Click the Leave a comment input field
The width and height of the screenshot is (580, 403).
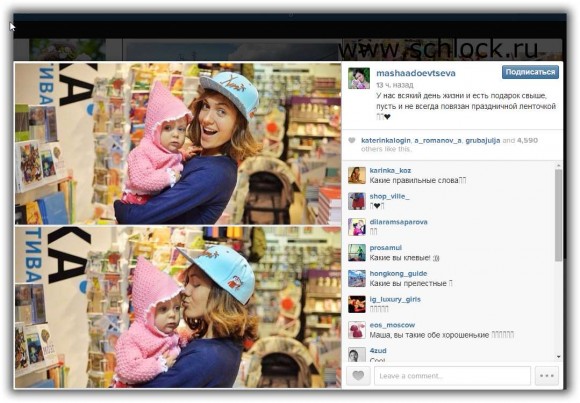tap(452, 376)
